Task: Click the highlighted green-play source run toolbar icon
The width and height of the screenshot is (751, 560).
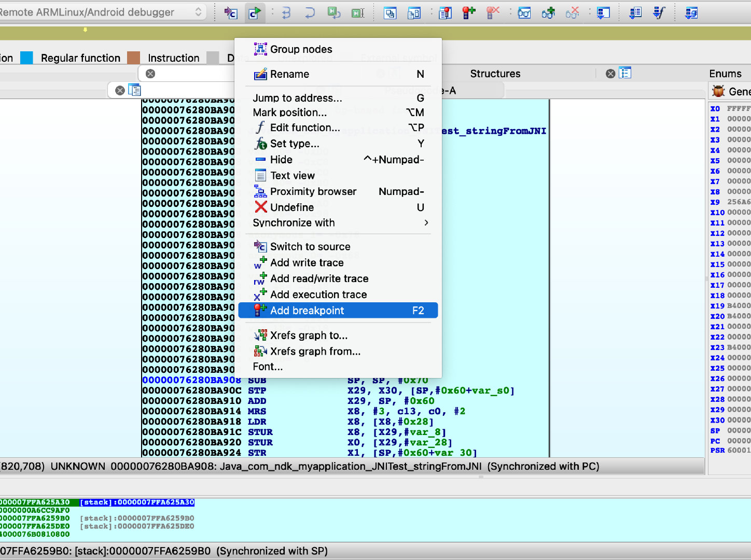Action: (254, 12)
